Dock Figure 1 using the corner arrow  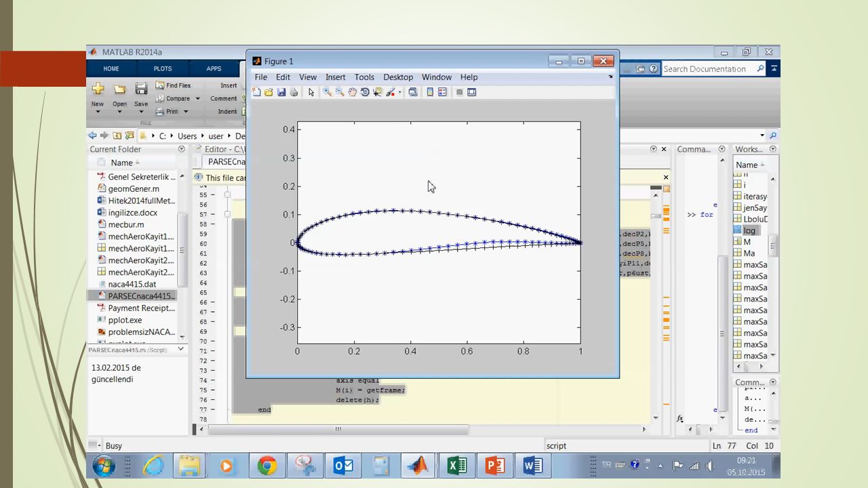610,77
